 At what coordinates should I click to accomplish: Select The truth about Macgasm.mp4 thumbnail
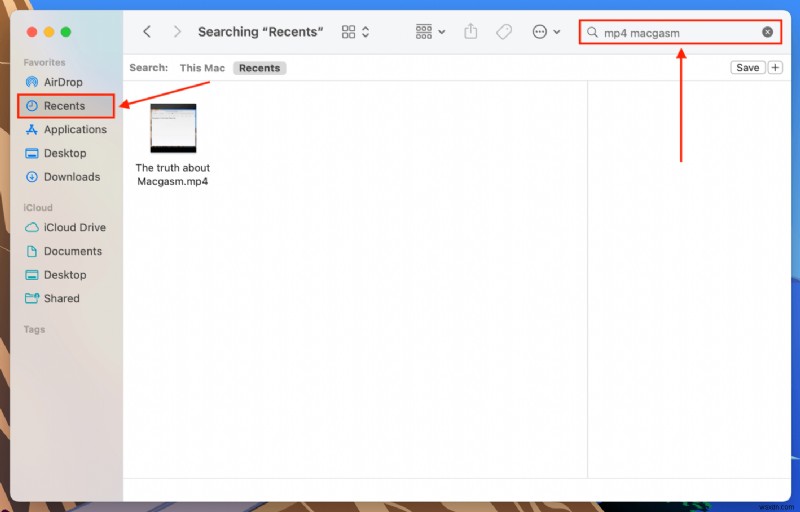pyautogui.click(x=173, y=128)
